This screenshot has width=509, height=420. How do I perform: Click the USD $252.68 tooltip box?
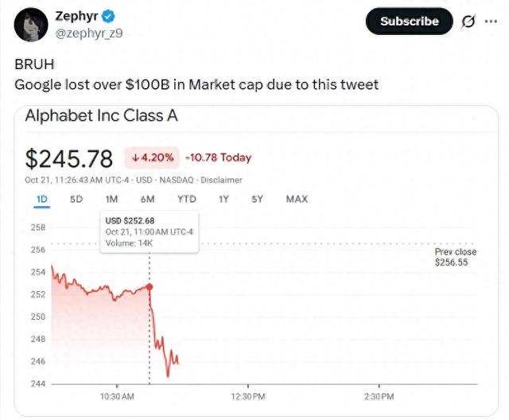click(149, 231)
